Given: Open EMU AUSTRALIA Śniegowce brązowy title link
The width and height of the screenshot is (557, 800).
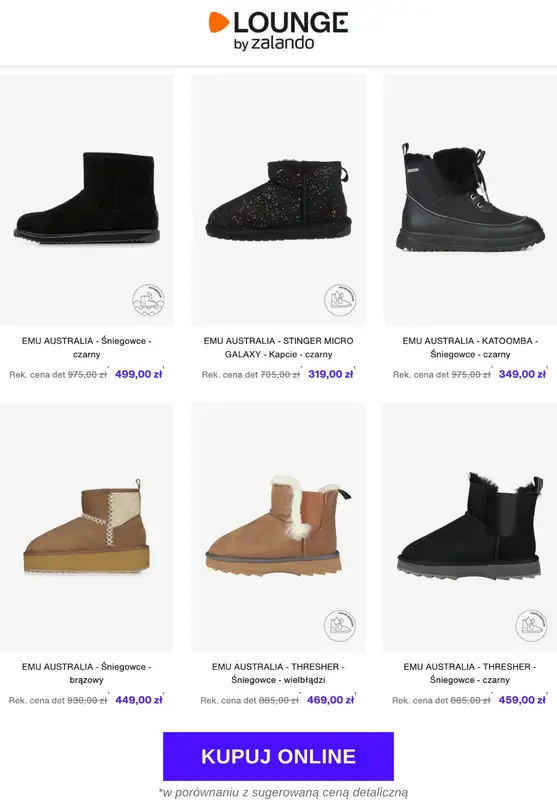Looking at the screenshot, I should tap(87, 673).
